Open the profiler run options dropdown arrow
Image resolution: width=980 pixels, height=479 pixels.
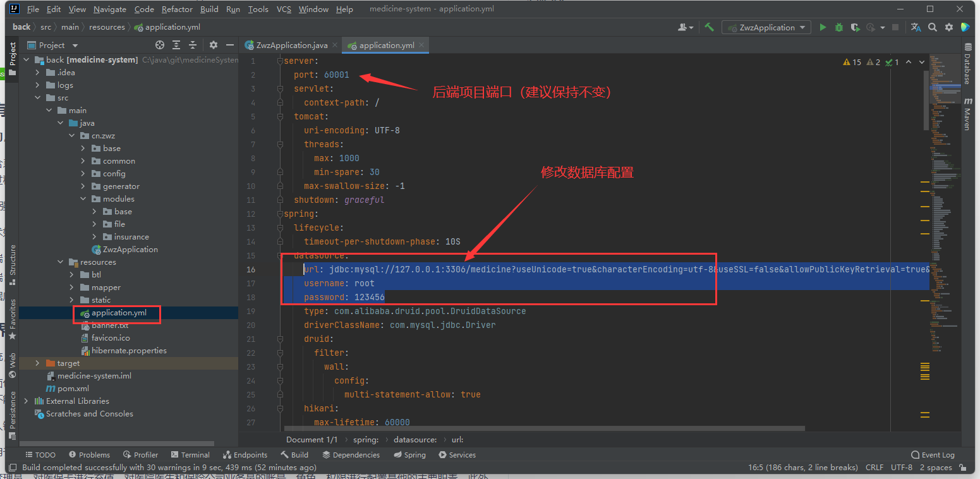click(882, 28)
